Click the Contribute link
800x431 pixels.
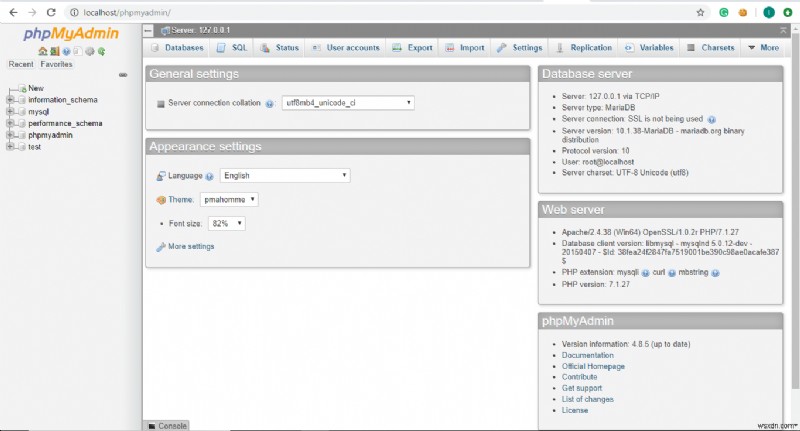coord(579,377)
